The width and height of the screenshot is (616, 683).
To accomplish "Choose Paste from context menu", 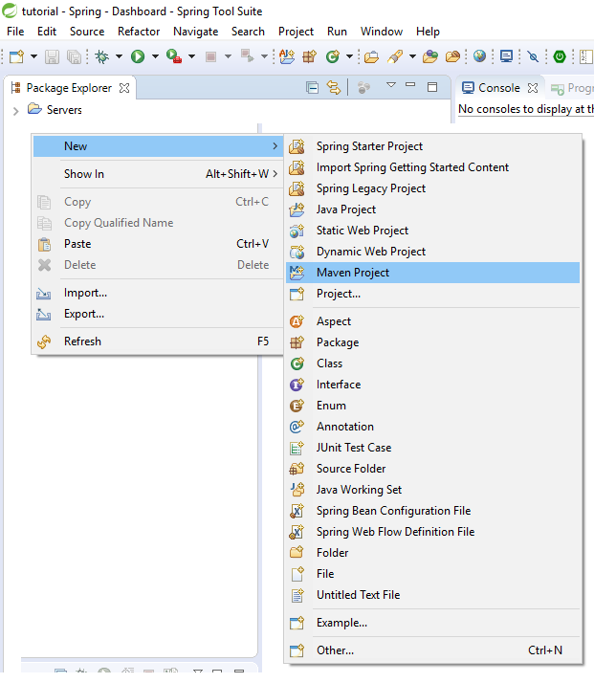I will click(x=158, y=244).
